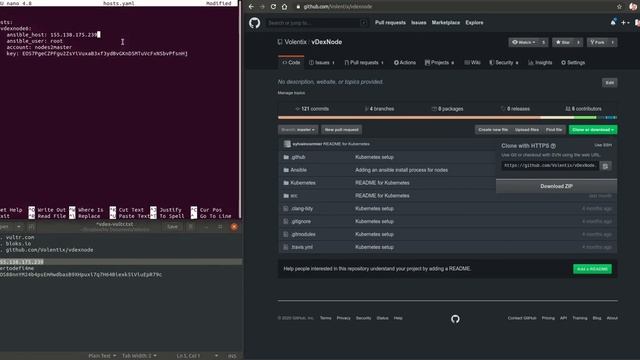Click Save in the text editor

click(173, 227)
